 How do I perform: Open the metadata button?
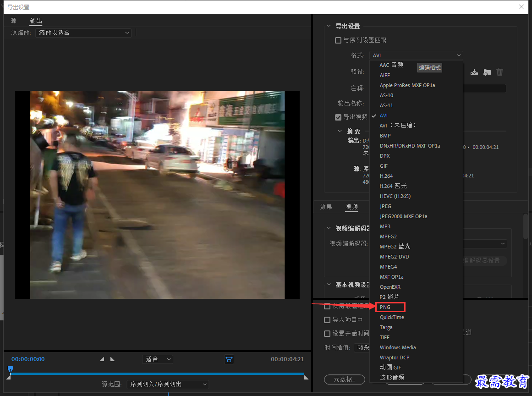[x=345, y=379]
